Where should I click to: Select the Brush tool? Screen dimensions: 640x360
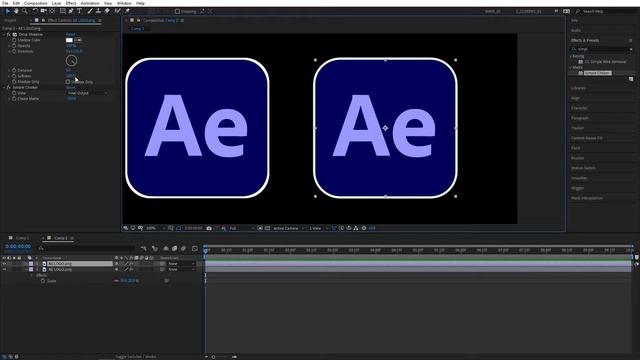point(90,11)
